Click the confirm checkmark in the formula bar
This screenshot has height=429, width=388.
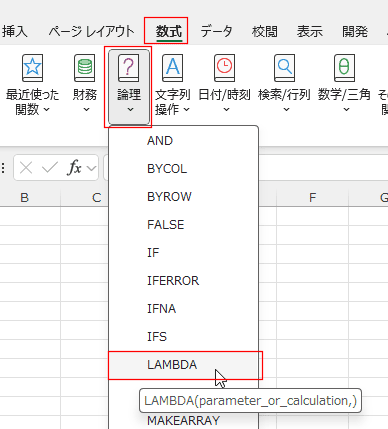50,168
